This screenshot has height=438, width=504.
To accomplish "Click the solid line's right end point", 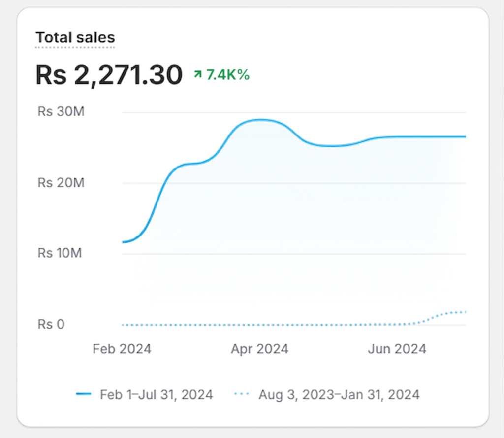I will (465, 136).
